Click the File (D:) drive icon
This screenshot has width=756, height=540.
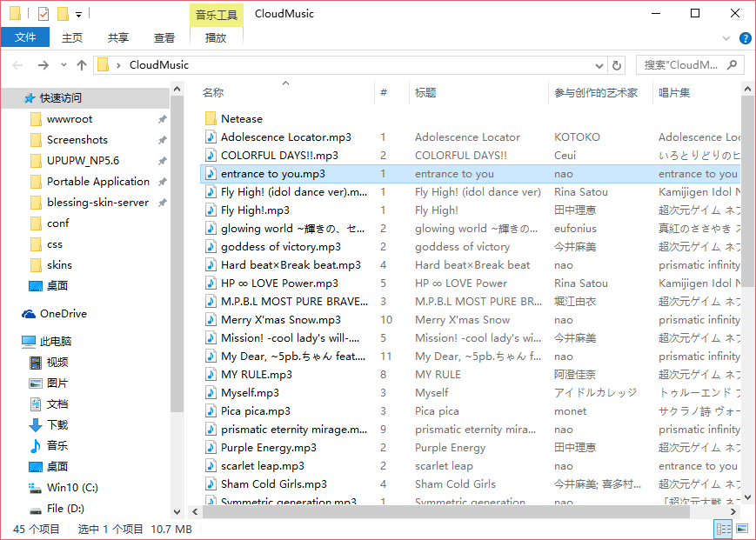35,510
